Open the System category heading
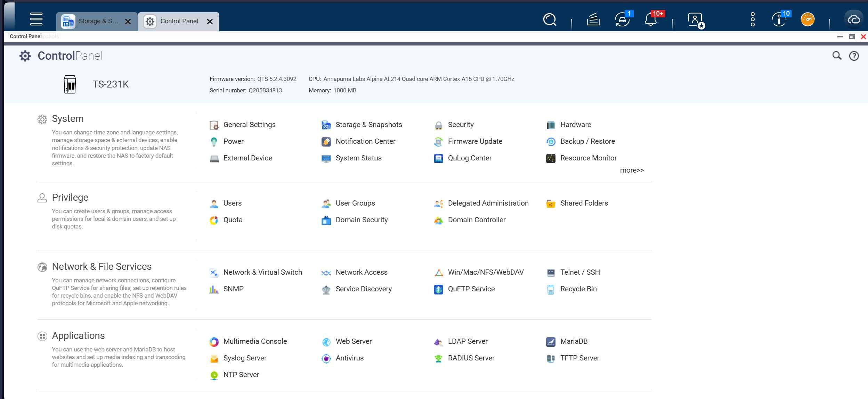The image size is (868, 399). 67,119
